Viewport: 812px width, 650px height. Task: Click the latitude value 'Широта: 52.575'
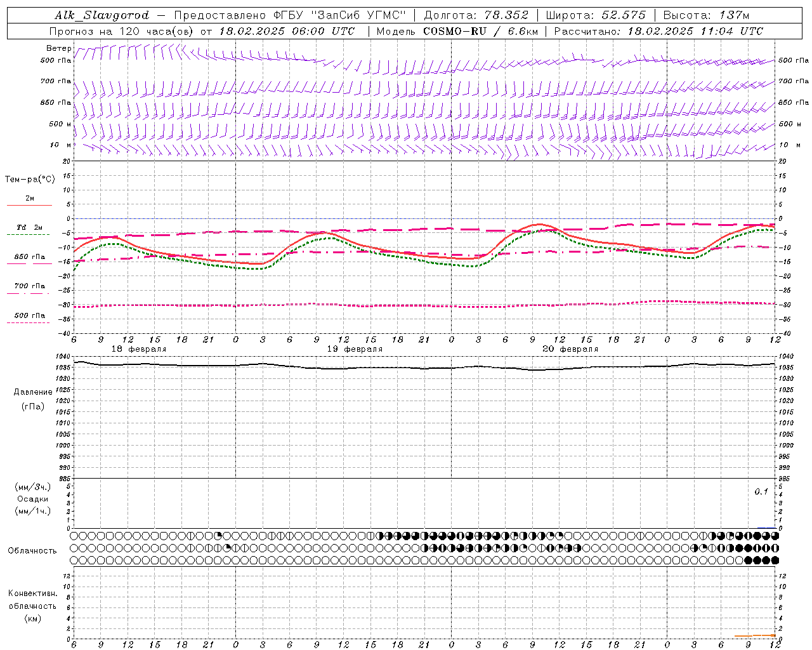click(x=596, y=15)
